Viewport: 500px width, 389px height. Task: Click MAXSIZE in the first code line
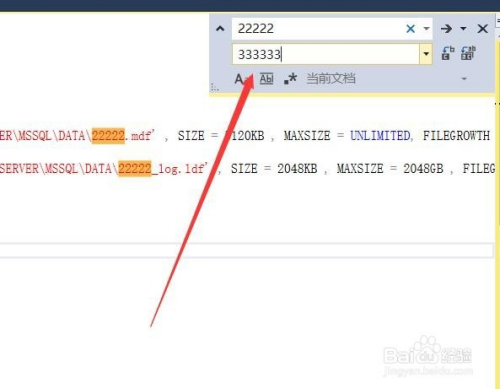coord(307,136)
